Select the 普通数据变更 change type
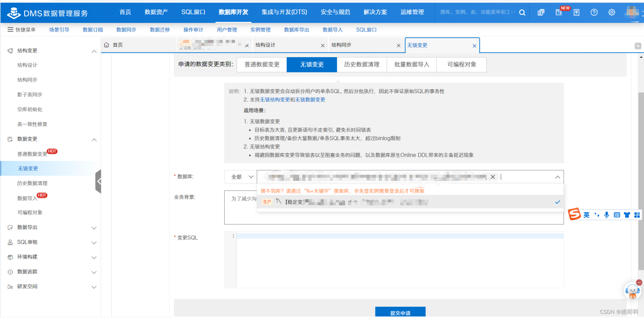The width and height of the screenshot is (644, 318). pos(262,64)
